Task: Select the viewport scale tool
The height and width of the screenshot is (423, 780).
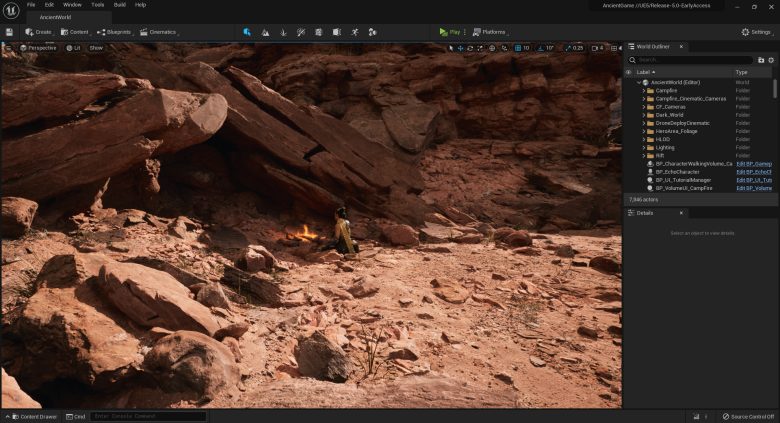Action: coord(480,48)
